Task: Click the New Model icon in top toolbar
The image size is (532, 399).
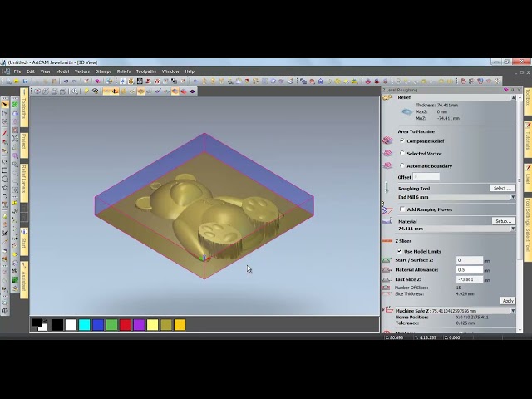Action: pos(8,81)
